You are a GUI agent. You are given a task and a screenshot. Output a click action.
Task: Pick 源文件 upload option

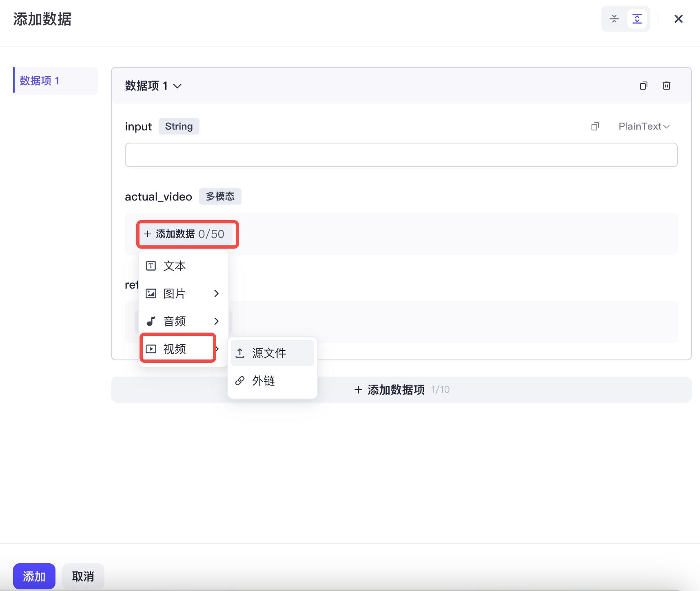coord(272,353)
